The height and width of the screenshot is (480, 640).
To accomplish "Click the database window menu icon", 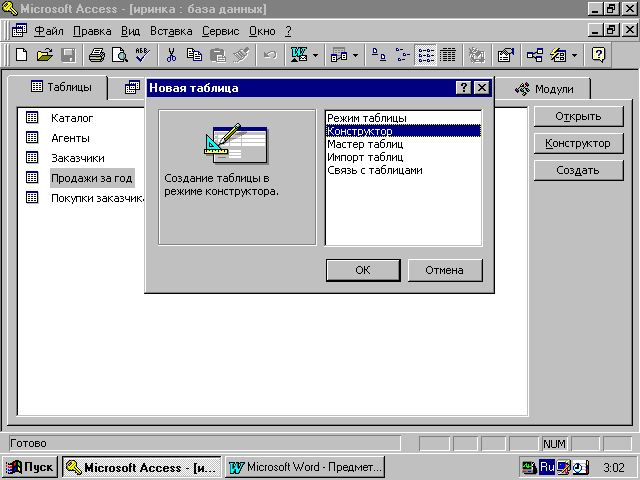I will tap(19, 31).
